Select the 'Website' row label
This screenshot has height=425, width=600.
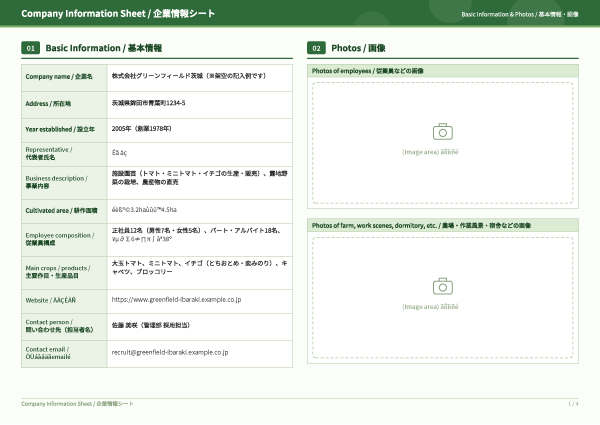click(x=51, y=300)
